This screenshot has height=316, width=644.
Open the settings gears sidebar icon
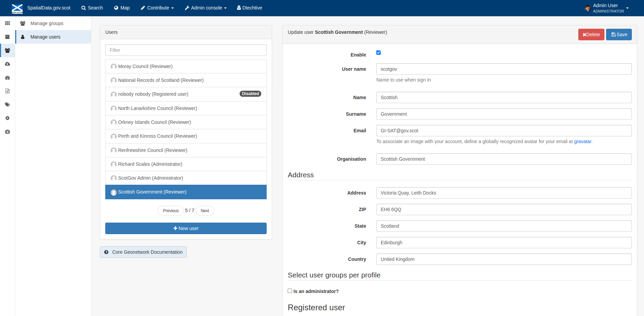pyautogui.click(x=7, y=118)
